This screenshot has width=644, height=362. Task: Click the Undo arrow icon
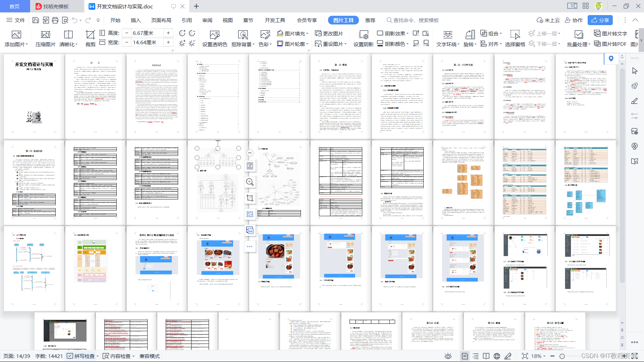coord(75,20)
